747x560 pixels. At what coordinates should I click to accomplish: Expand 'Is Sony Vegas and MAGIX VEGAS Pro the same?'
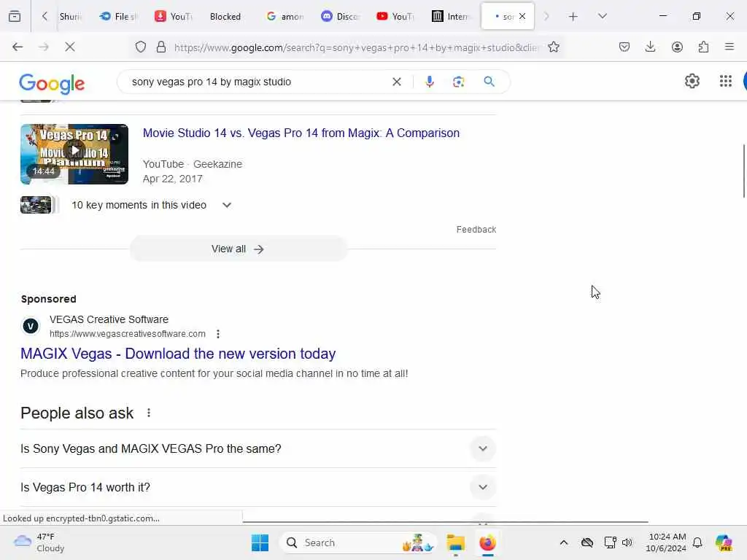pos(258,448)
